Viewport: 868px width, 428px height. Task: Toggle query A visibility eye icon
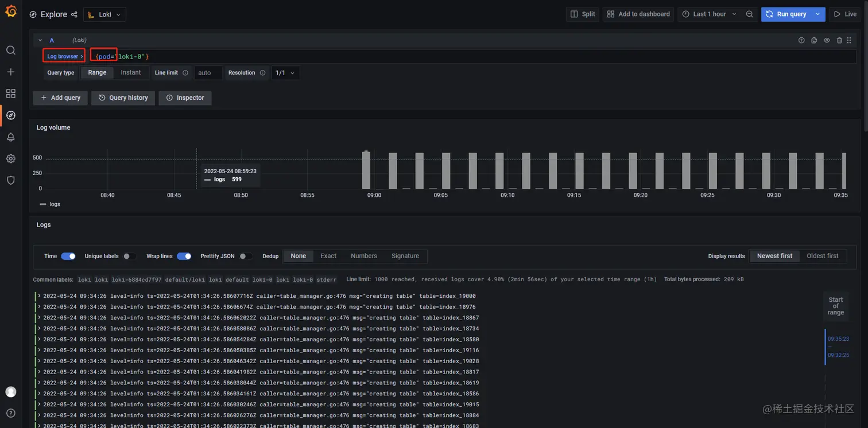(x=827, y=40)
